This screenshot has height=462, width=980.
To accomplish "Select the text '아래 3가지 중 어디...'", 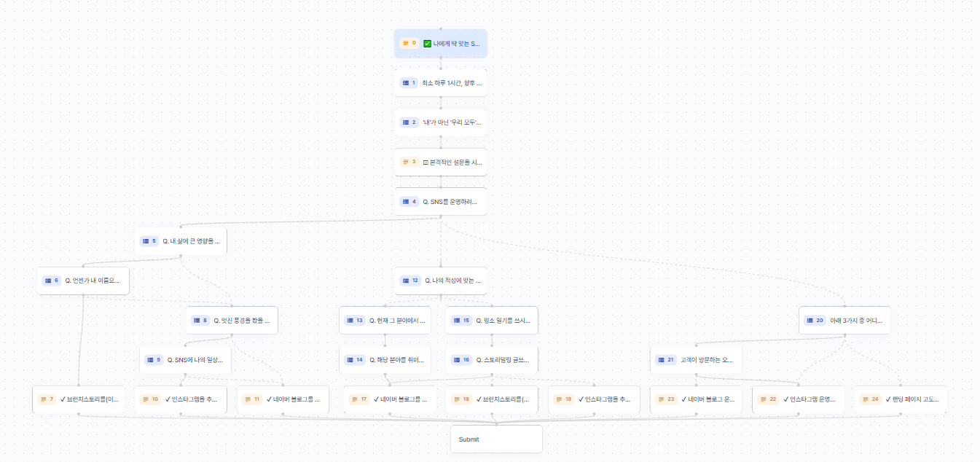I will [856, 320].
